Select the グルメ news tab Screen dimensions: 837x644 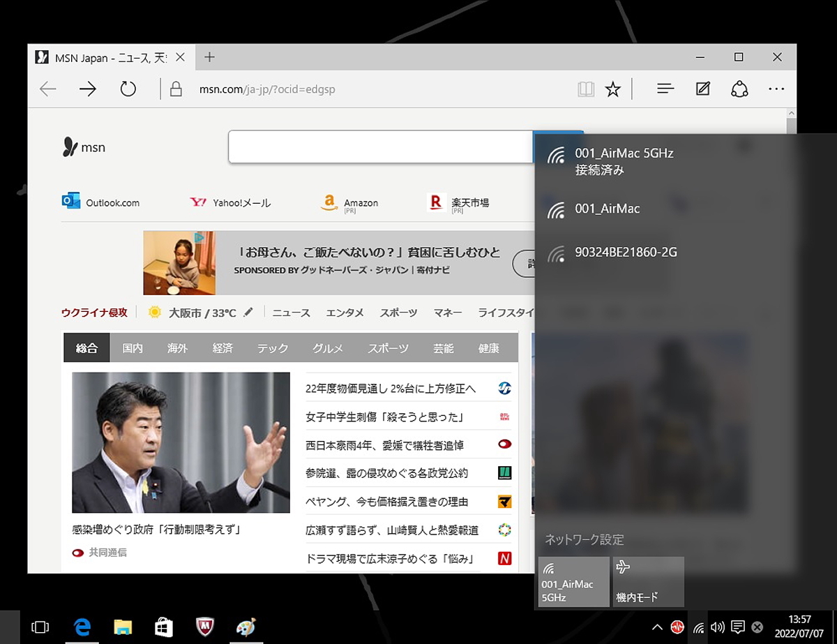point(328,347)
